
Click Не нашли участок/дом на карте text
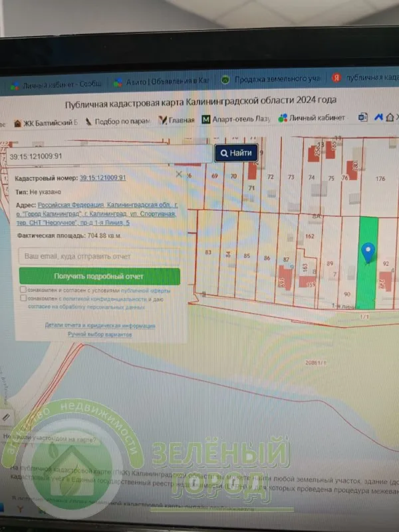point(50,438)
